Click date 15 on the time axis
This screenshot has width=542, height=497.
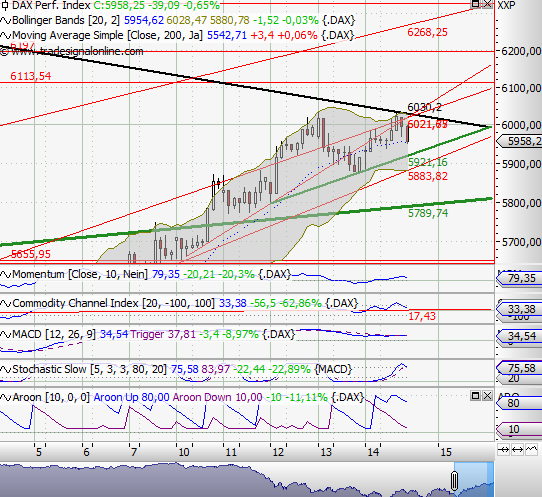click(446, 452)
